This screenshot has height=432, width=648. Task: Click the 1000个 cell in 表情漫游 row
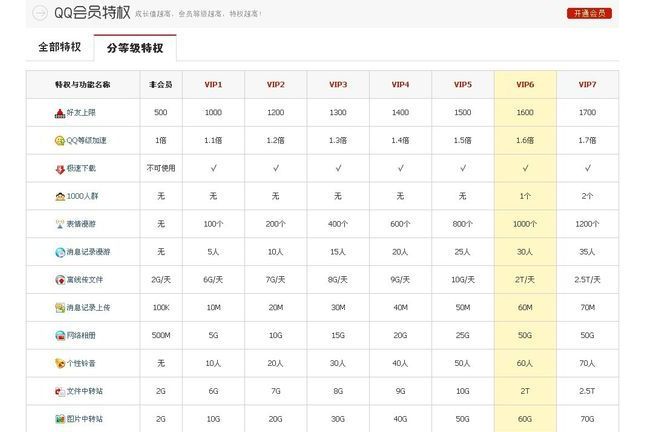[525, 224]
